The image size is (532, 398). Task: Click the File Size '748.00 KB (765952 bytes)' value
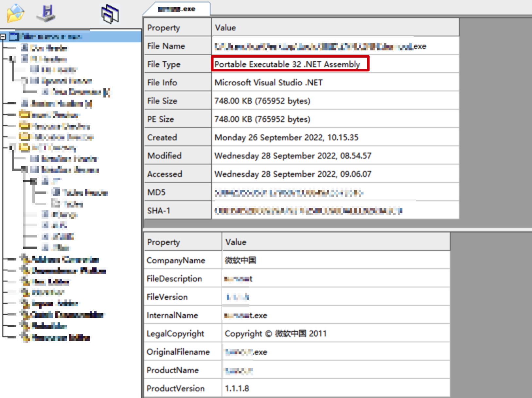pyautogui.click(x=262, y=101)
